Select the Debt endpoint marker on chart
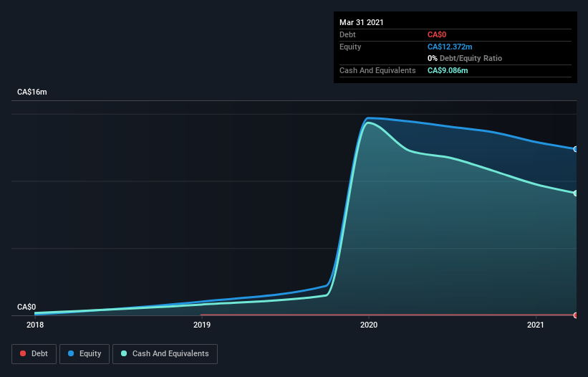The height and width of the screenshot is (377, 588). [576, 315]
